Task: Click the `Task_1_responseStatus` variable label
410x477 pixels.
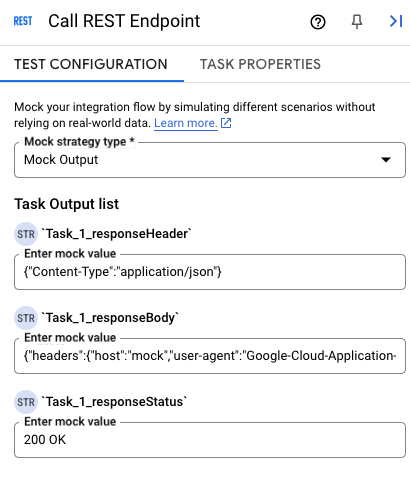Action: [x=114, y=402]
